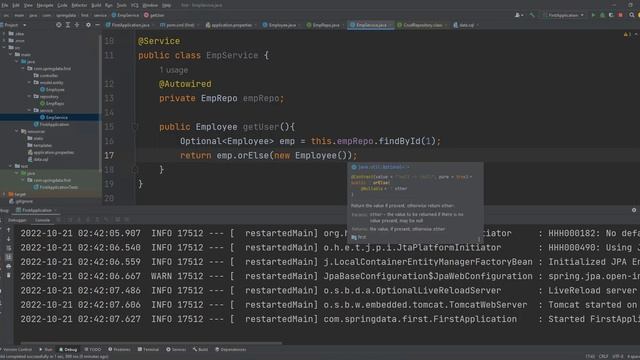The width and height of the screenshot is (640, 360).
Task: Click the Clear All trash icon in console
Action: coord(8,275)
